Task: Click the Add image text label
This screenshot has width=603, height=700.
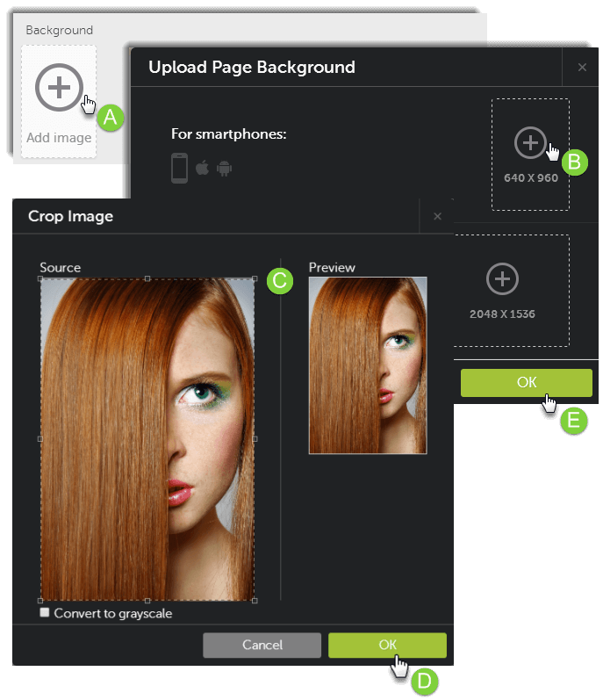Action: pos(59,138)
